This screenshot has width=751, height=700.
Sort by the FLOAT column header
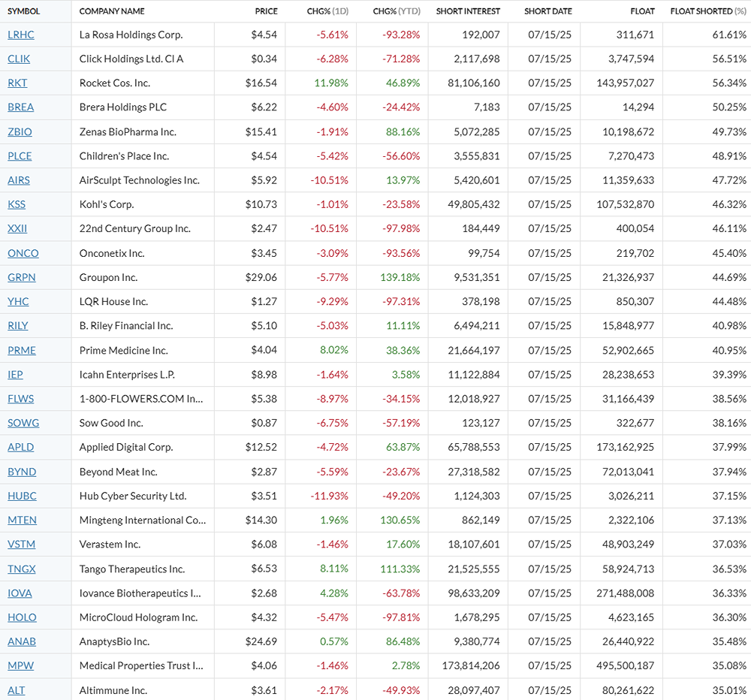pos(642,11)
